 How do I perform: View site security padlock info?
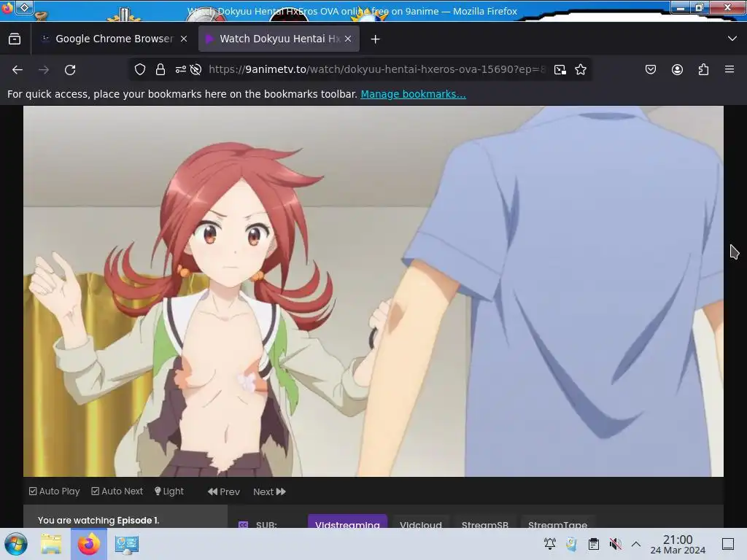[x=160, y=69]
